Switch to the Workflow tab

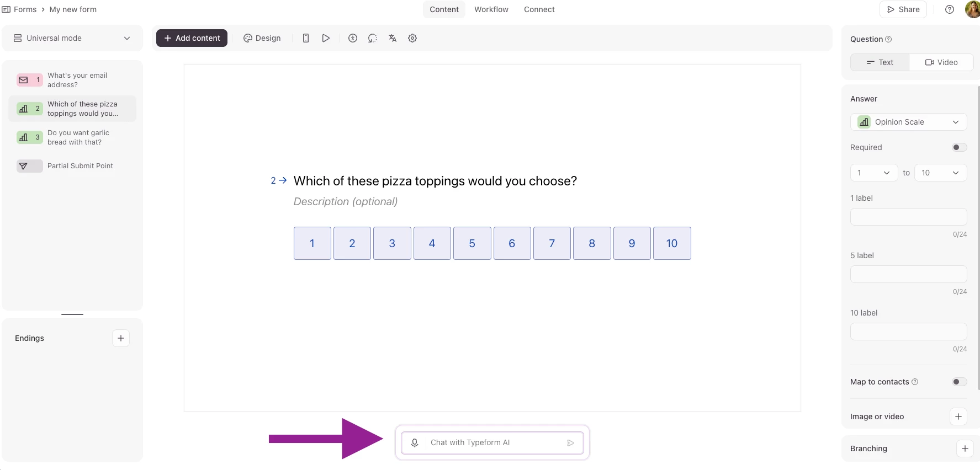491,9
